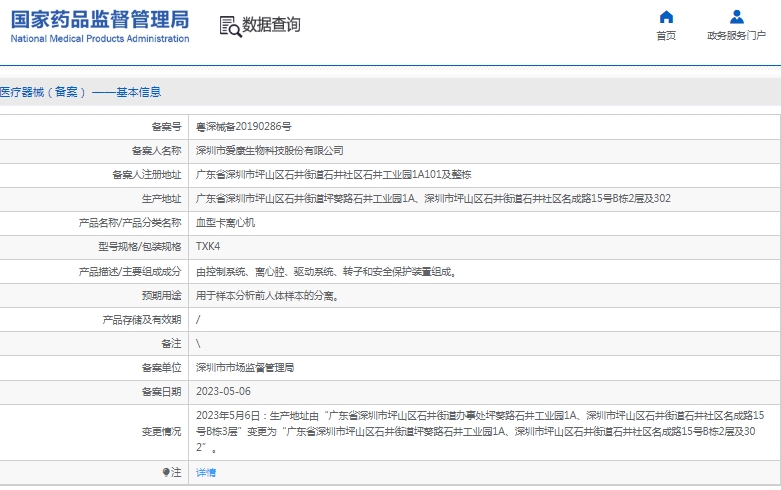781x490 pixels.
Task: Click the backslash value for 备注
Action: click(x=198, y=344)
